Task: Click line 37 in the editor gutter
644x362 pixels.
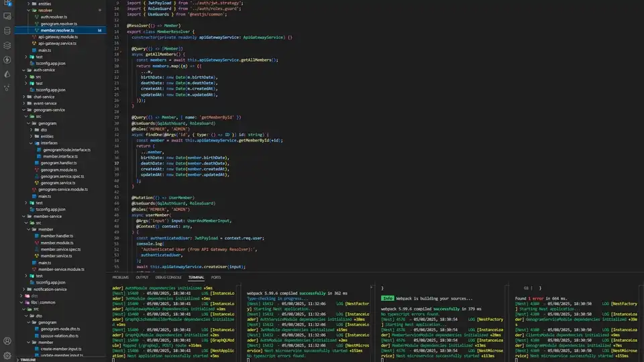Action: tap(117, 164)
